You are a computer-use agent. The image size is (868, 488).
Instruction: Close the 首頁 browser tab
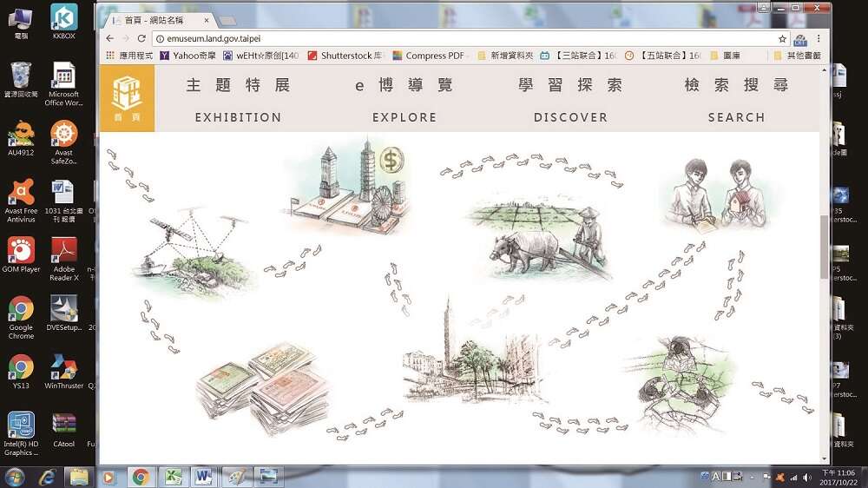pos(207,21)
